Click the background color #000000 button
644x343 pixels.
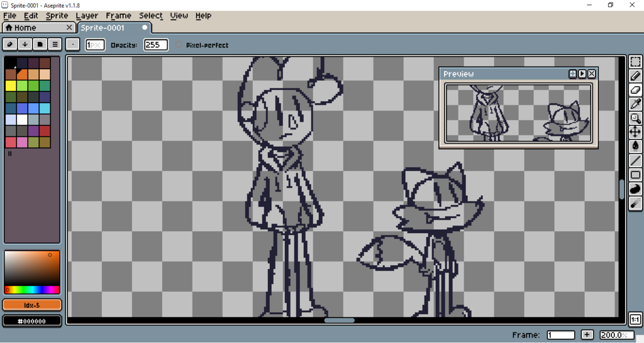pos(32,321)
